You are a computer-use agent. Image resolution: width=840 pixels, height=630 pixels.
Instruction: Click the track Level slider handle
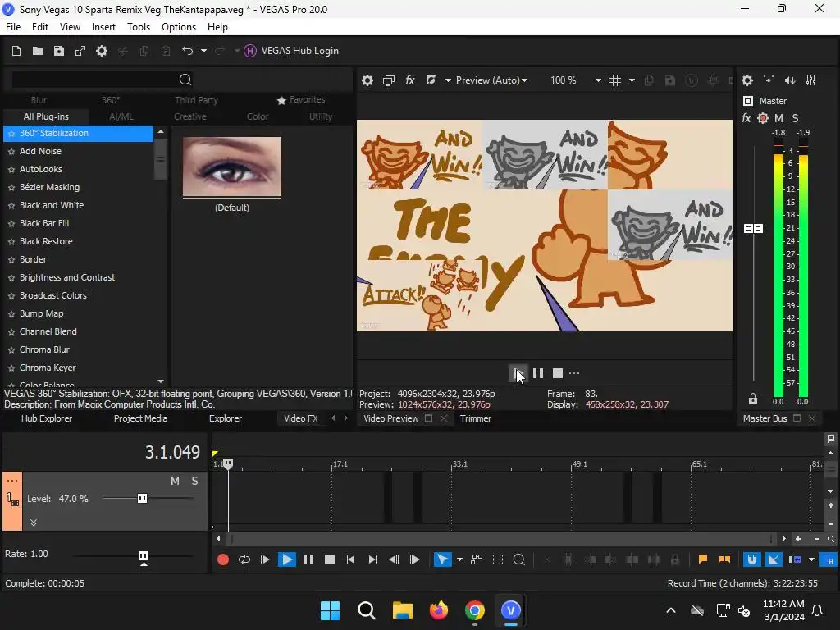[142, 499]
